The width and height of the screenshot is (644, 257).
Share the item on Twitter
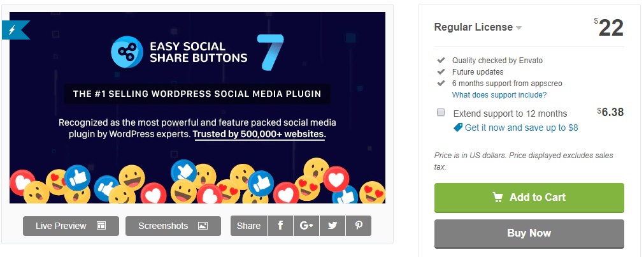333,226
